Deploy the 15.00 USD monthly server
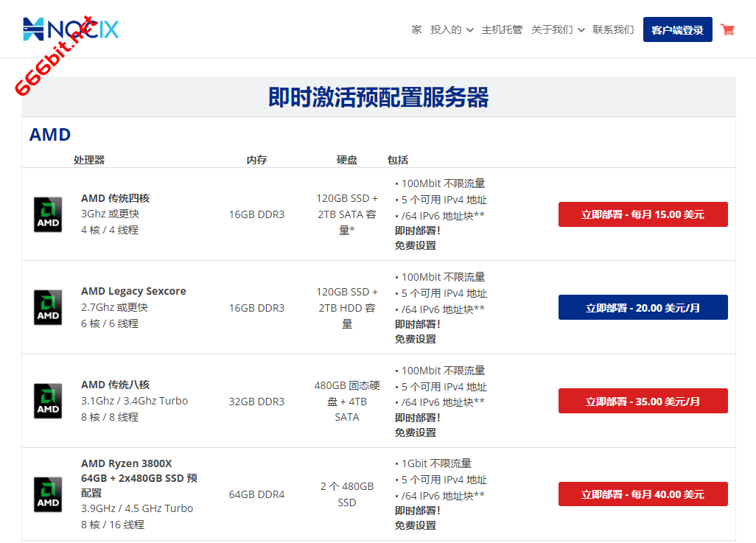756x543 pixels. (x=643, y=214)
